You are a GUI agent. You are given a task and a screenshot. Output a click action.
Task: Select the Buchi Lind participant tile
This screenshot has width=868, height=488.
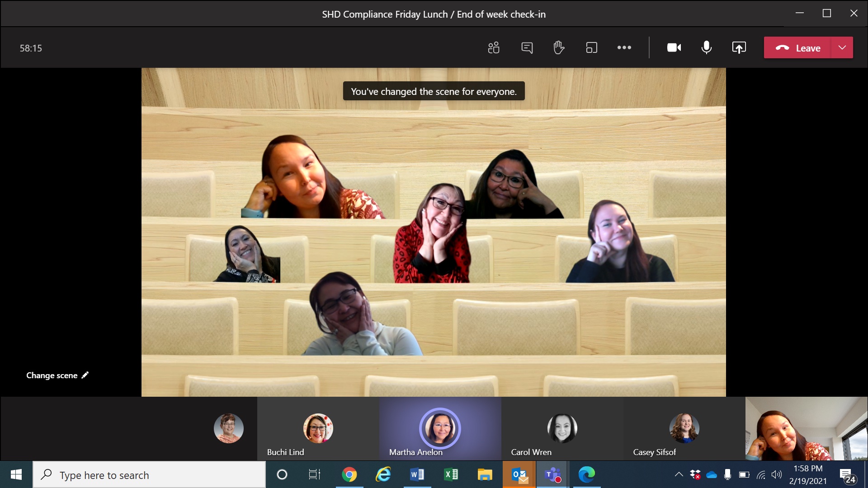[318, 429]
